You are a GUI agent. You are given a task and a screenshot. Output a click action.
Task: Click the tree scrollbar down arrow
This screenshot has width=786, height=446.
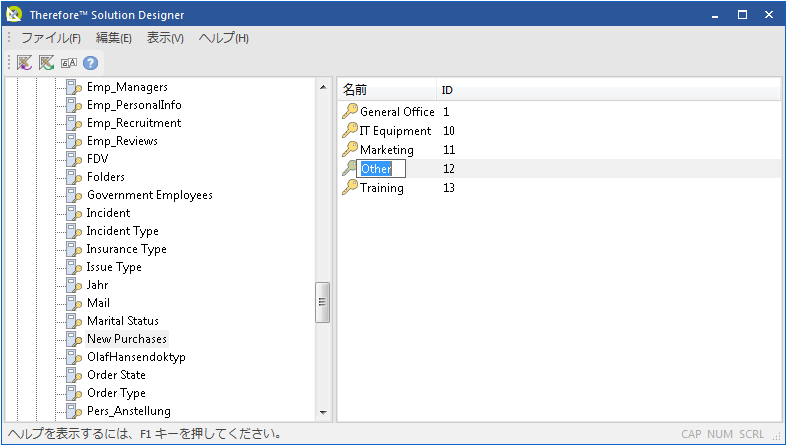[x=323, y=413]
